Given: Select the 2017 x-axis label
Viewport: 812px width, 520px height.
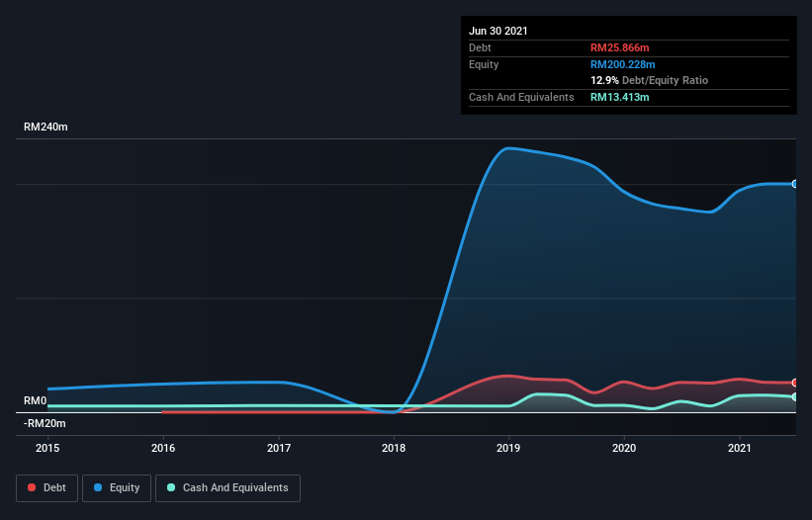Looking at the screenshot, I should click(x=279, y=448).
